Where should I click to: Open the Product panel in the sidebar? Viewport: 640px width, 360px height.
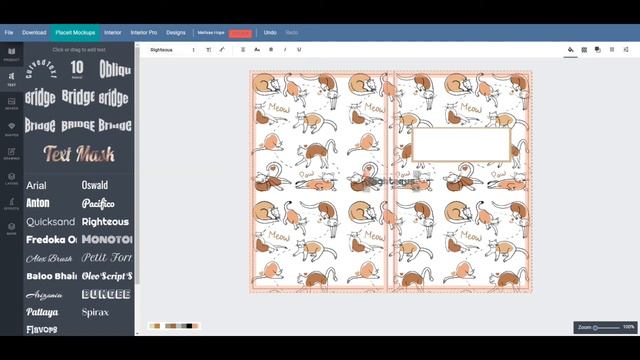click(x=11, y=54)
